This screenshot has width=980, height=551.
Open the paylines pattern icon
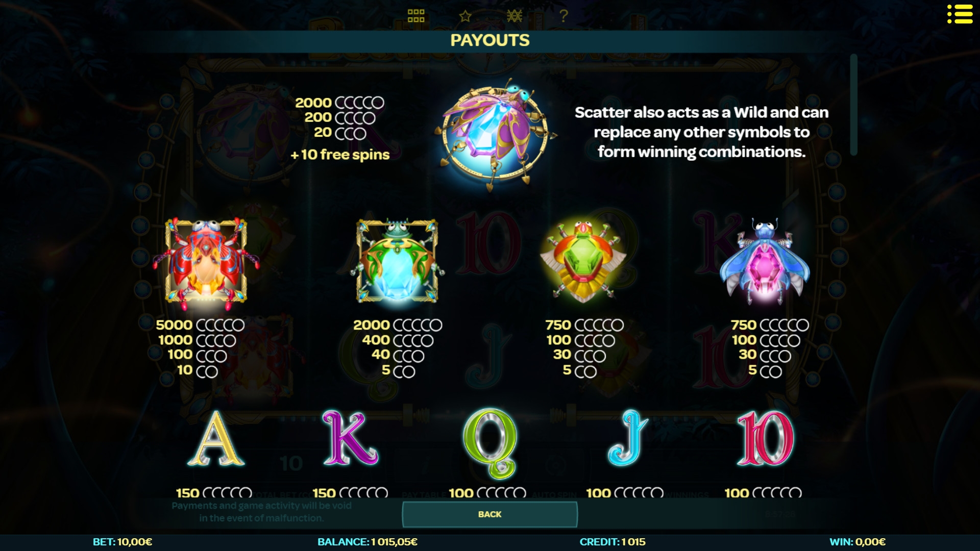(x=514, y=16)
